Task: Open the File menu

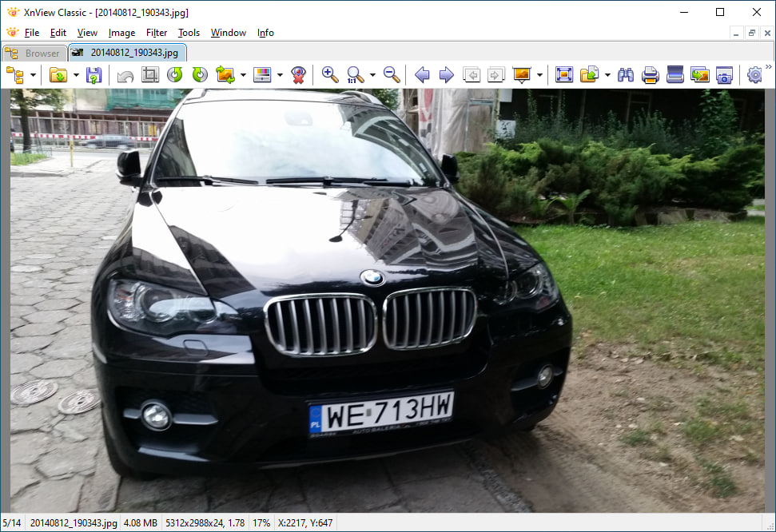Action: coord(32,33)
